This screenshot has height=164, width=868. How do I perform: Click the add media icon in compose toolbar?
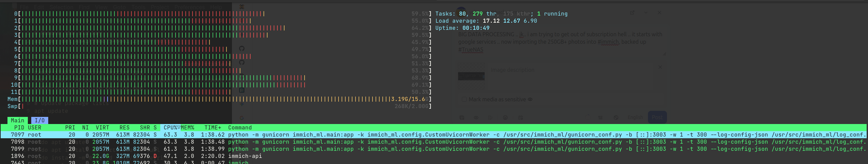(x=462, y=118)
